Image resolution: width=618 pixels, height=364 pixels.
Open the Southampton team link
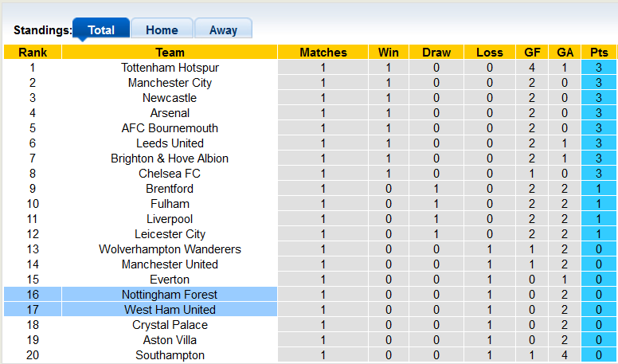(170, 355)
